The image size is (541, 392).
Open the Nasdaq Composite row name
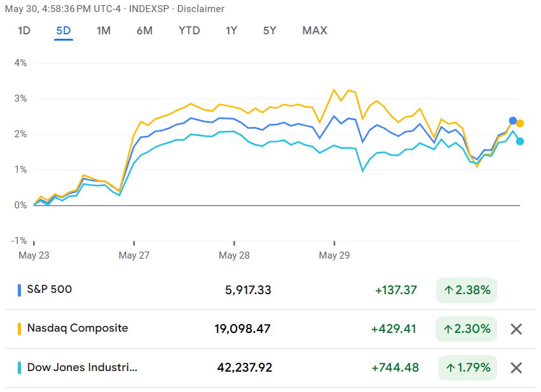78,328
